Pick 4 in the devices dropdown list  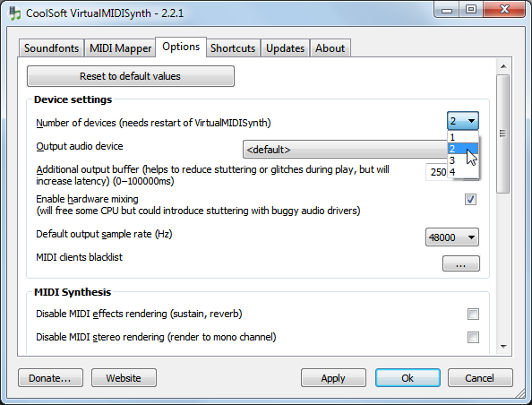pos(462,172)
